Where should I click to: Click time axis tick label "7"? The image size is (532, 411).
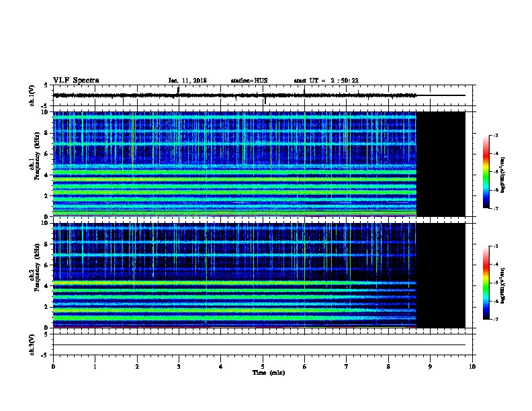click(x=347, y=367)
